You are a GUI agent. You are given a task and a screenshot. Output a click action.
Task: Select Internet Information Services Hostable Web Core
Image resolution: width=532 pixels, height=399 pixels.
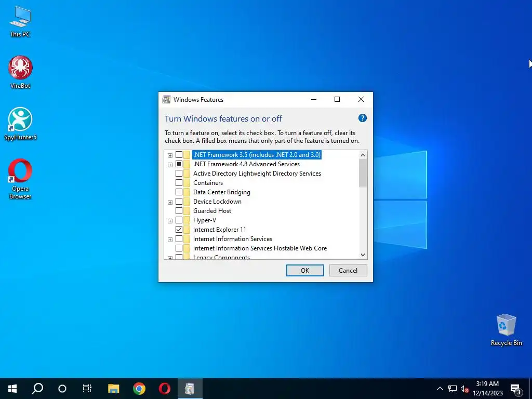[x=260, y=248]
